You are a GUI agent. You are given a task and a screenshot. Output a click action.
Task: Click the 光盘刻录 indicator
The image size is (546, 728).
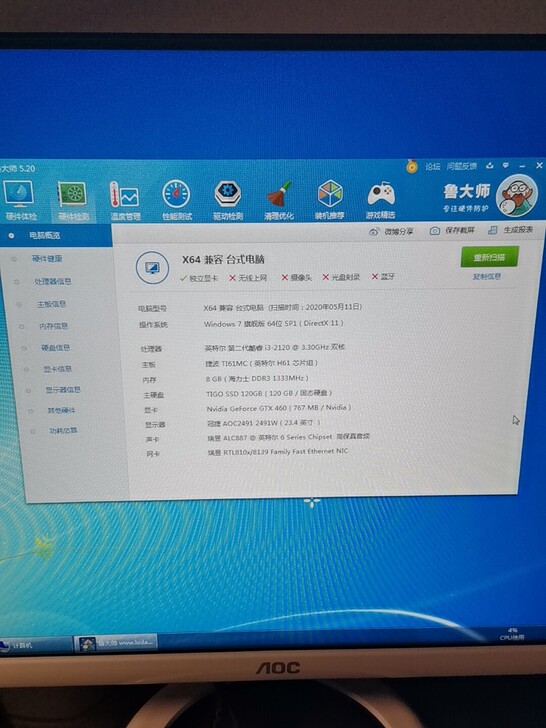click(341, 277)
